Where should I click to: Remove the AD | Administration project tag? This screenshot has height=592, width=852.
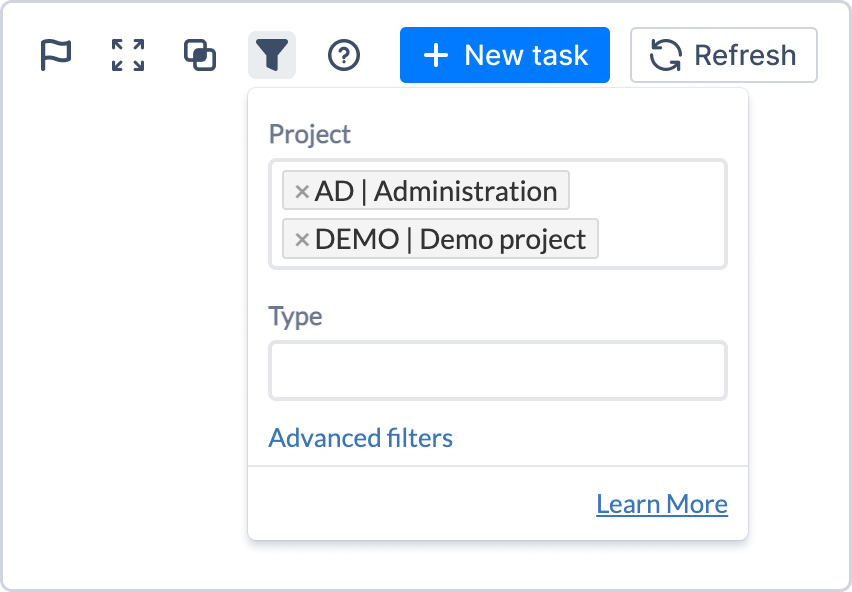pyautogui.click(x=301, y=191)
